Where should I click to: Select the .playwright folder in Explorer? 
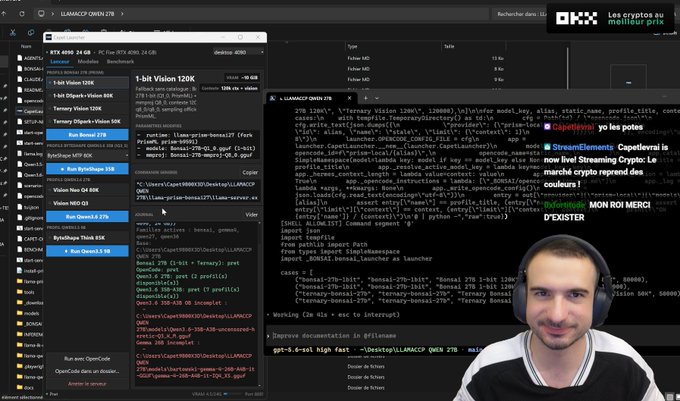pos(30,366)
